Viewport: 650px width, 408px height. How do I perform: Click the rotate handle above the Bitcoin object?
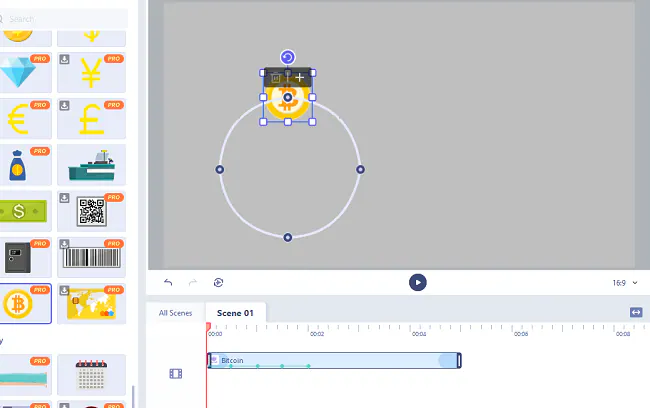coord(288,57)
